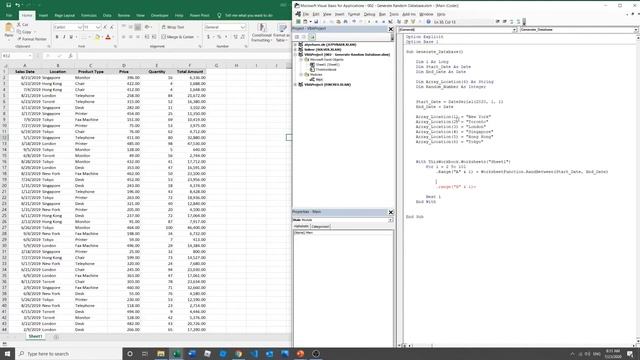Click the Project Explorer icon in VBA toolbar
This screenshot has height=360, width=640.
399,22
